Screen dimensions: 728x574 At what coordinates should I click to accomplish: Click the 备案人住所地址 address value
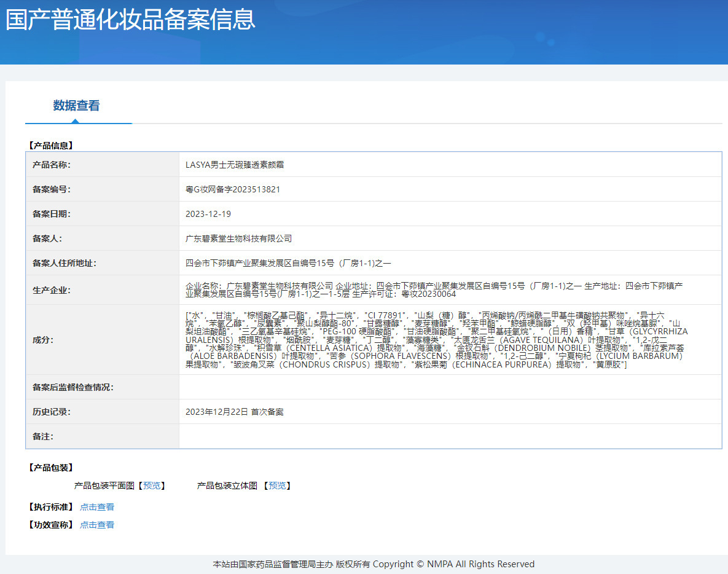[x=288, y=263]
